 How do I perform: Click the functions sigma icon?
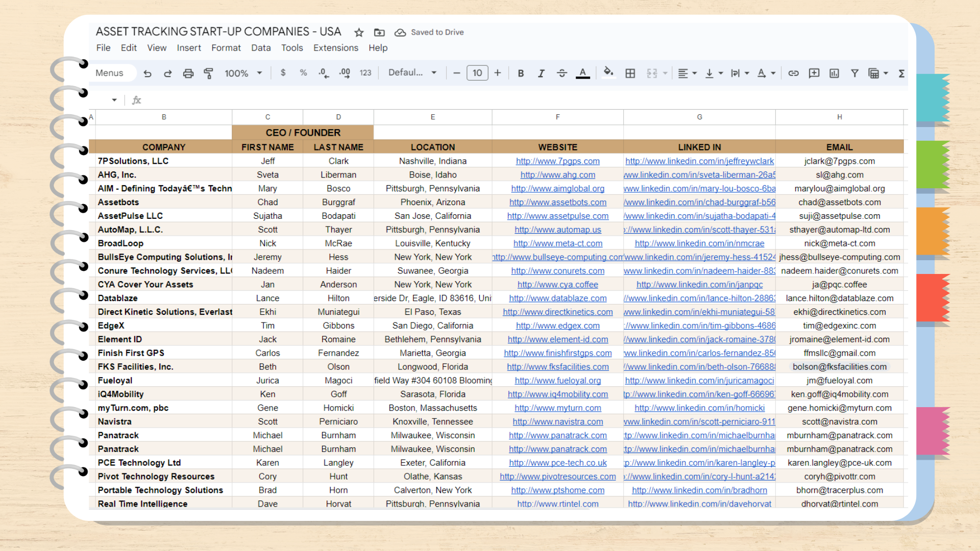click(901, 73)
